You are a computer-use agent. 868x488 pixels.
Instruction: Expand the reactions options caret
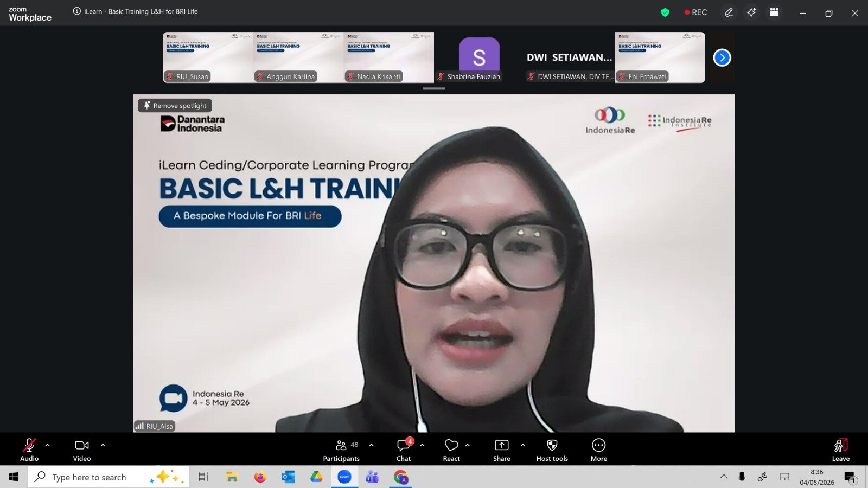(x=468, y=445)
